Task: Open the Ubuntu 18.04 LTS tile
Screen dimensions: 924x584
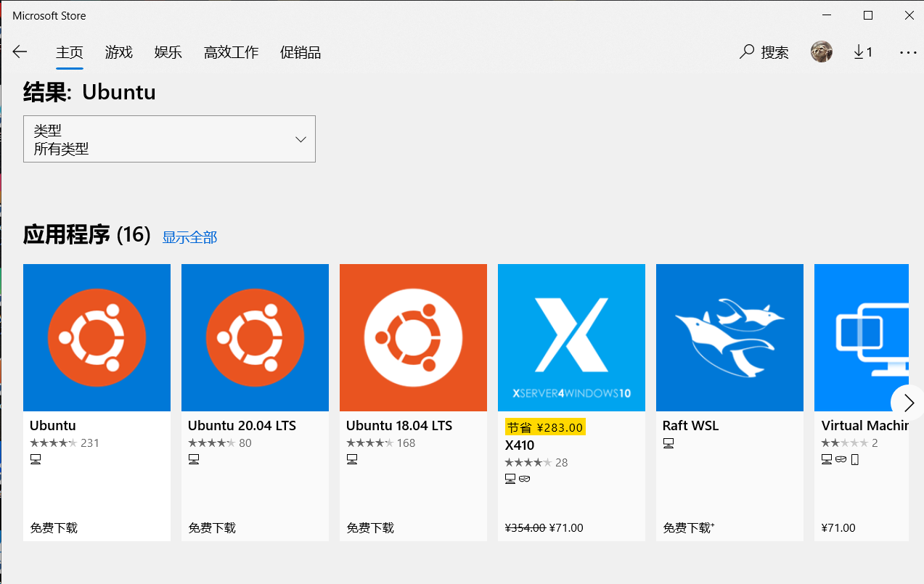Action: (413, 337)
